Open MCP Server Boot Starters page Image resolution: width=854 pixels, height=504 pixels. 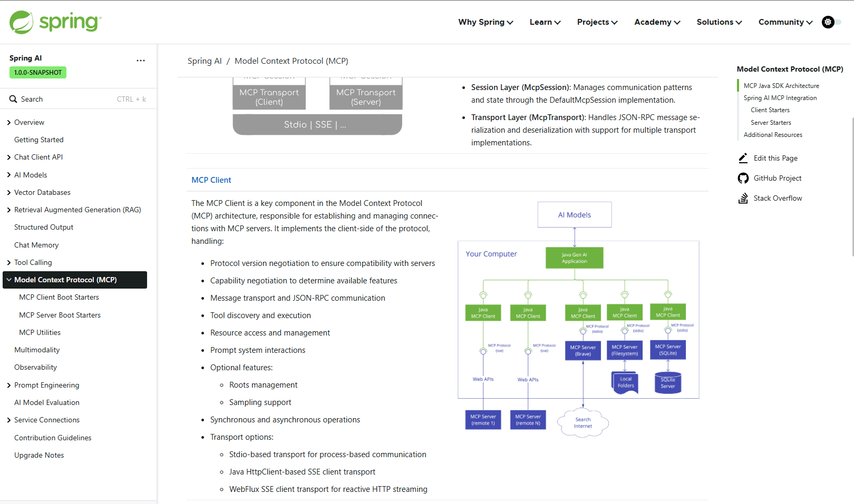tap(60, 315)
